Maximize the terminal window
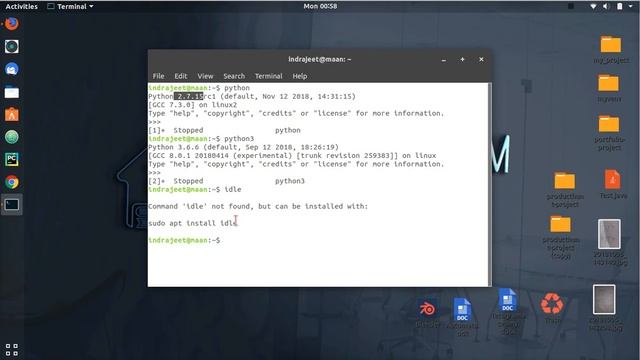640x360 pixels. pos(462,60)
